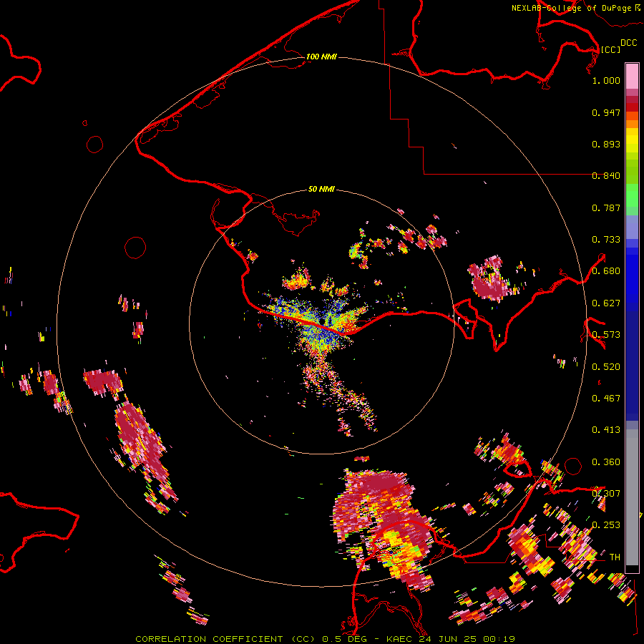Click the 0.520 scale value

tap(606, 367)
